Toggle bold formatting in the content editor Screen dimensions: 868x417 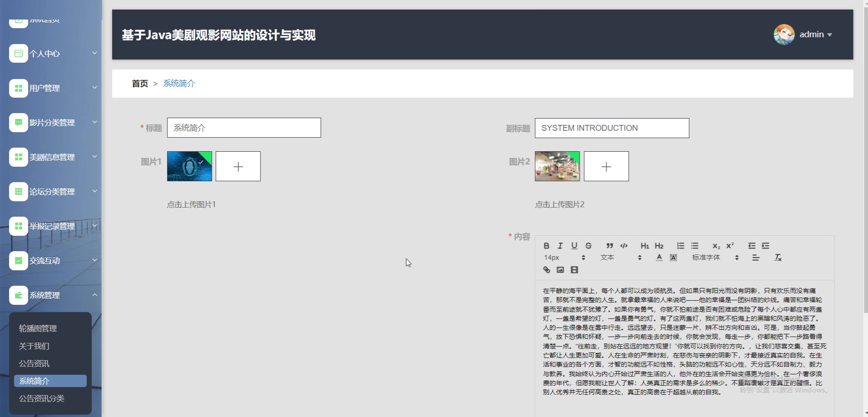coord(547,246)
